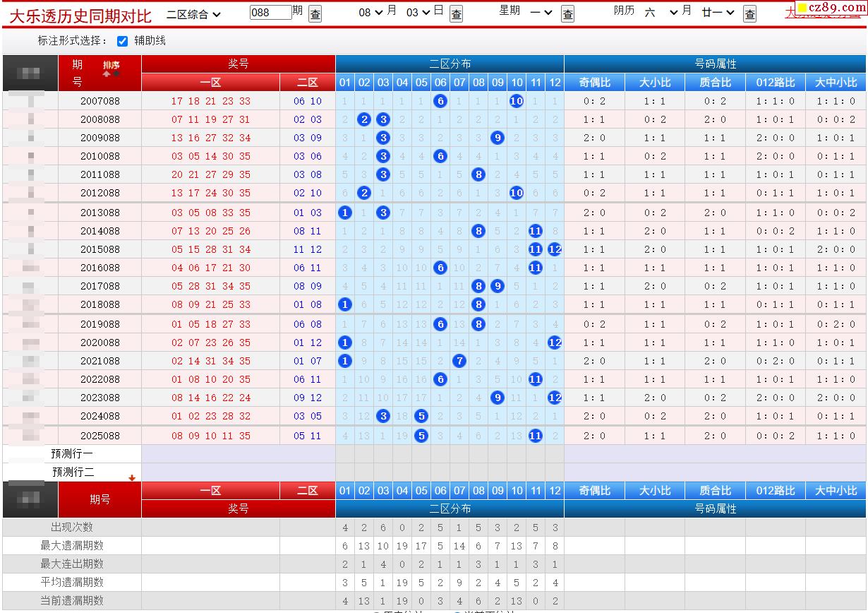Click the top 一区 column header

click(x=210, y=83)
